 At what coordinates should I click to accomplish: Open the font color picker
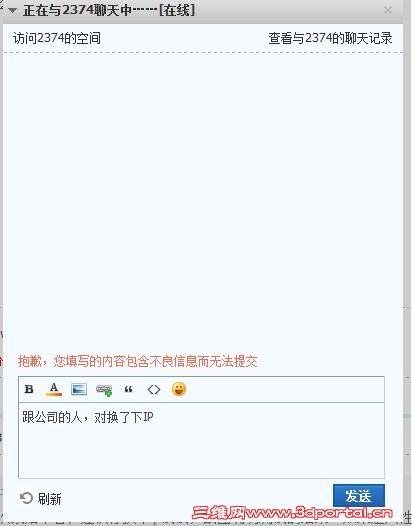point(54,389)
